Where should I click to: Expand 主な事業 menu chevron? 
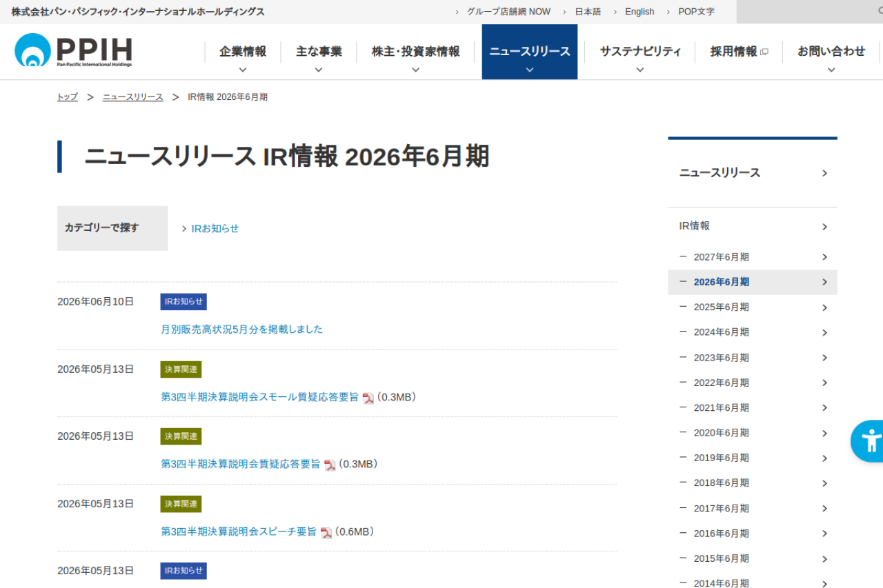click(x=319, y=70)
